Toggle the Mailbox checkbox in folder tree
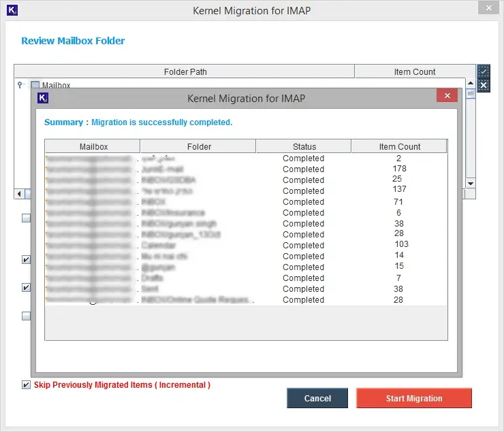 tap(35, 85)
